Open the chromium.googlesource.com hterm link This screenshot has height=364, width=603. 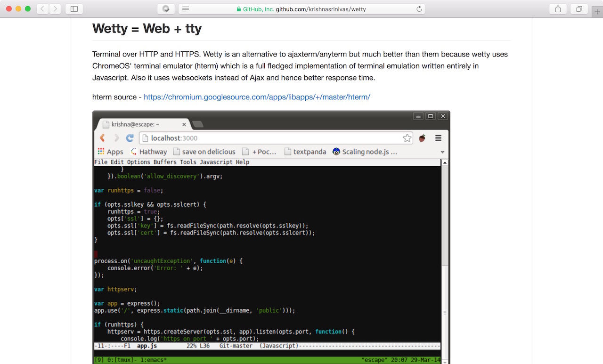click(257, 97)
